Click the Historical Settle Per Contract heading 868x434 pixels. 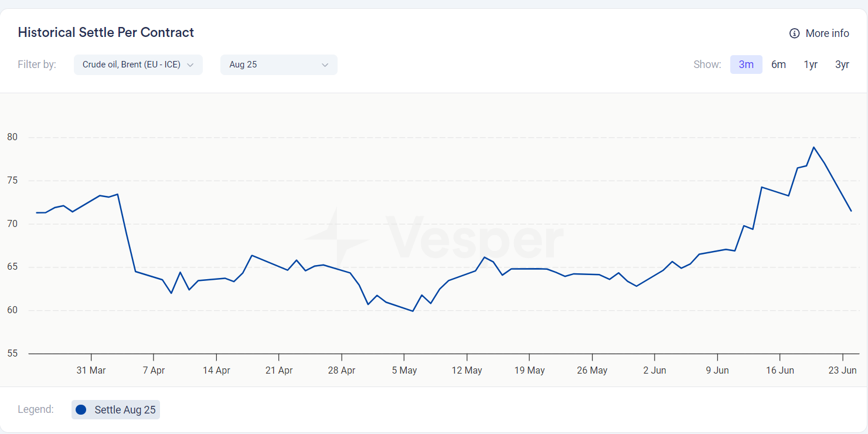pyautogui.click(x=106, y=33)
